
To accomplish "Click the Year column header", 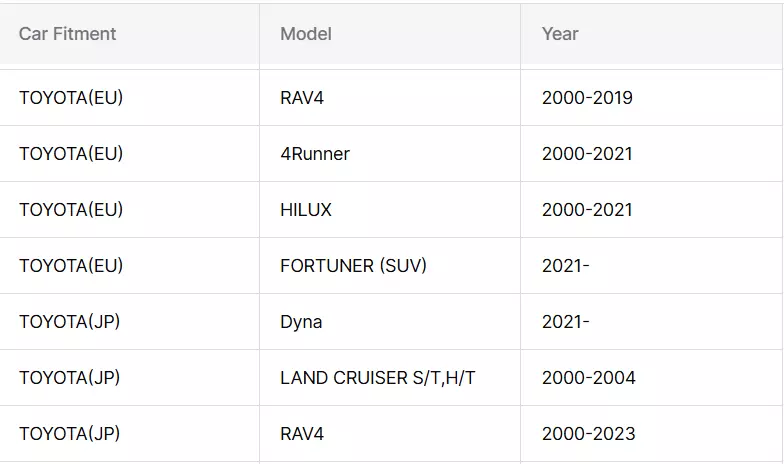I will point(560,34).
